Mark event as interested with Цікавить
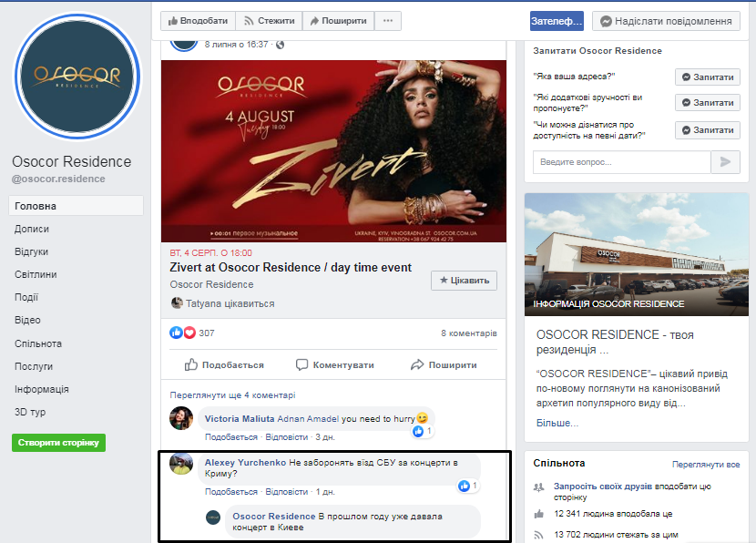Viewport: 756px width, 543px height. 464,280
